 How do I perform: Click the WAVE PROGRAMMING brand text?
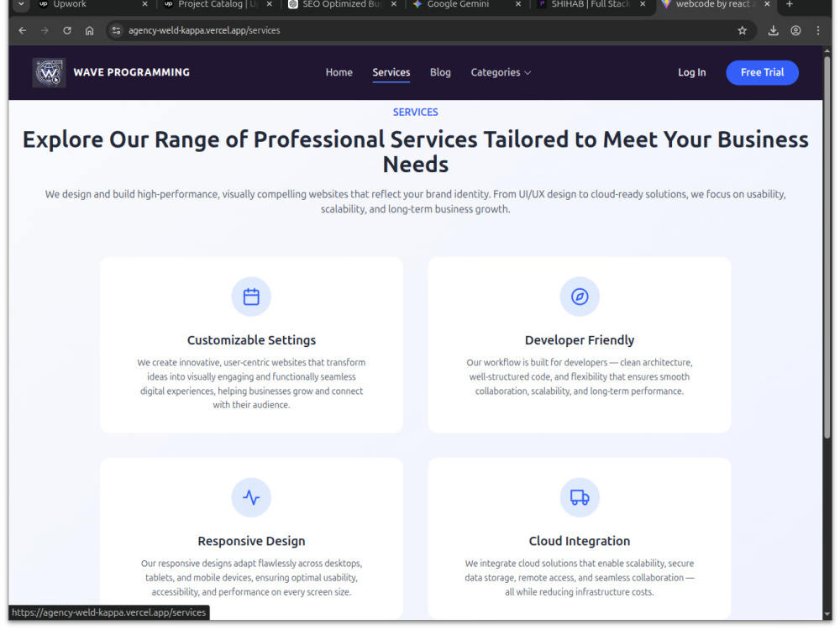click(131, 72)
